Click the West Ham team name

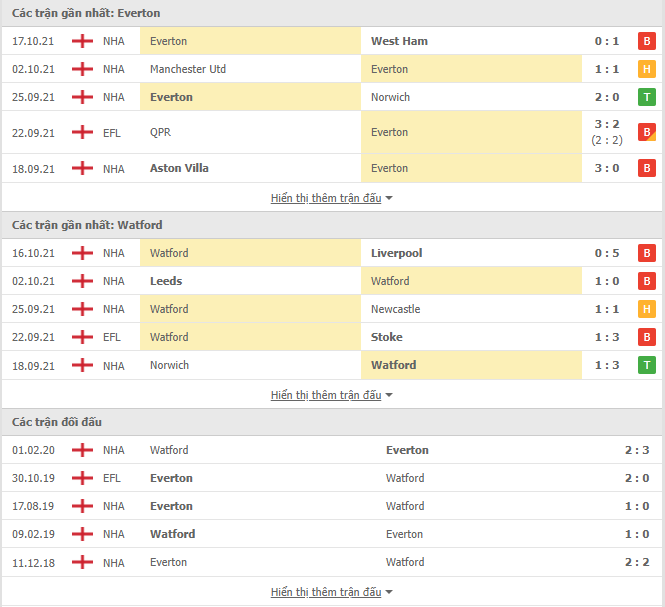tap(399, 41)
